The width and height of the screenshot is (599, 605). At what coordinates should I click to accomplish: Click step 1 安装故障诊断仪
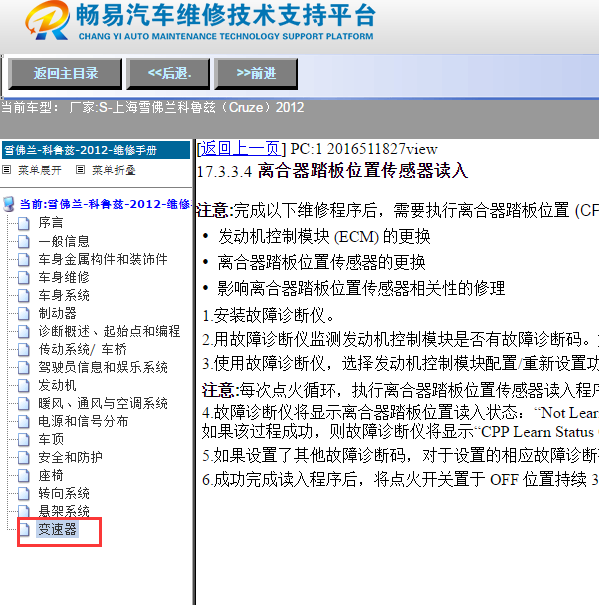pos(268,316)
